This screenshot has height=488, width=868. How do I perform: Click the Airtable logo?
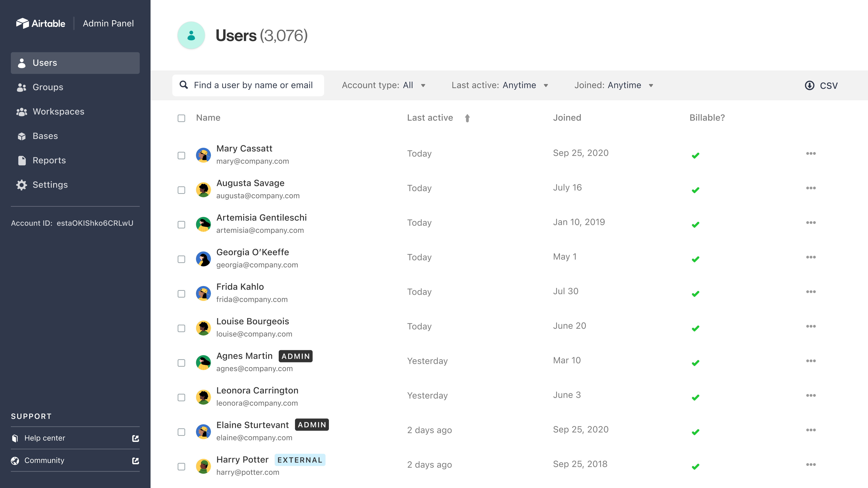click(41, 23)
